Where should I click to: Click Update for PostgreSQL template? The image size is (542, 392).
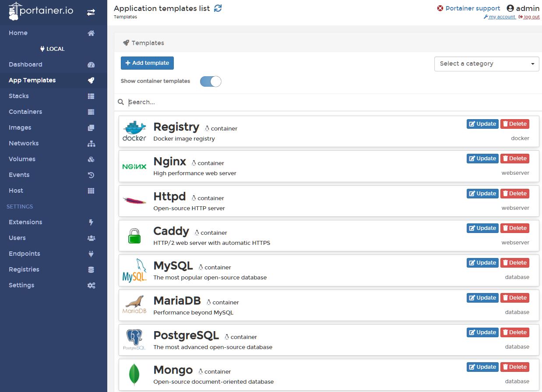(482, 332)
